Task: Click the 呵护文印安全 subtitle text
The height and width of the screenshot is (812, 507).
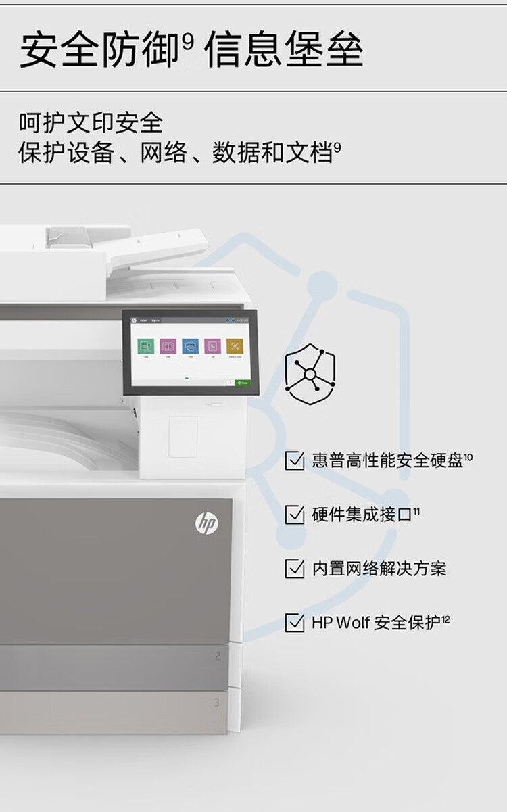Action: tap(91, 123)
